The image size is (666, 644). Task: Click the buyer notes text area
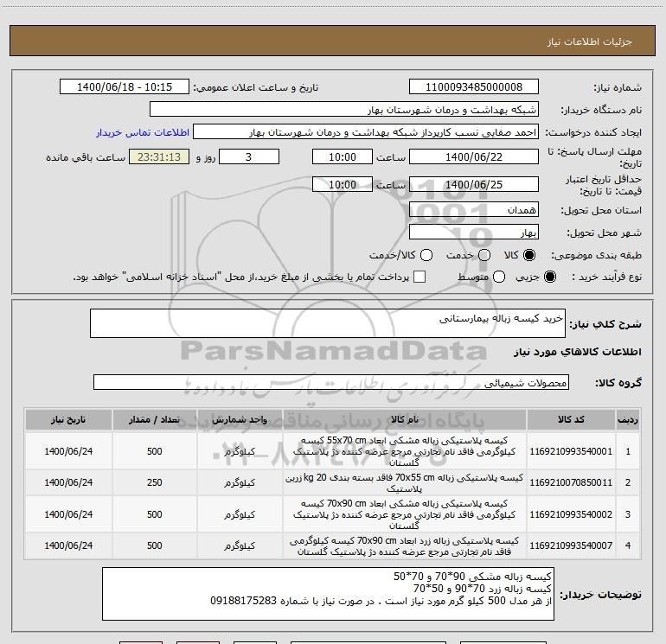tap(328, 594)
